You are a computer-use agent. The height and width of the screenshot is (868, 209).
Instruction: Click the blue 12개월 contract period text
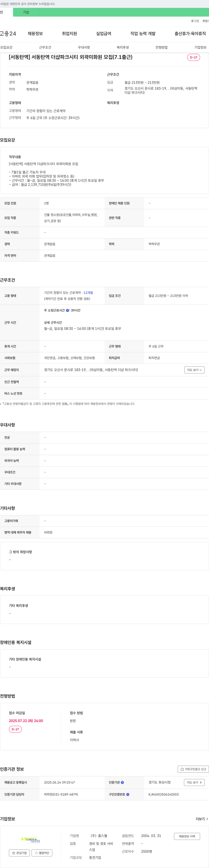88,293
